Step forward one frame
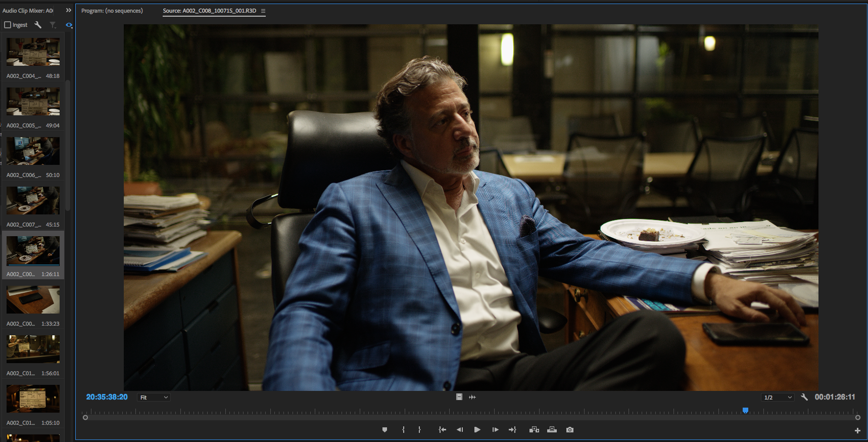This screenshot has height=442, width=868. [495, 430]
